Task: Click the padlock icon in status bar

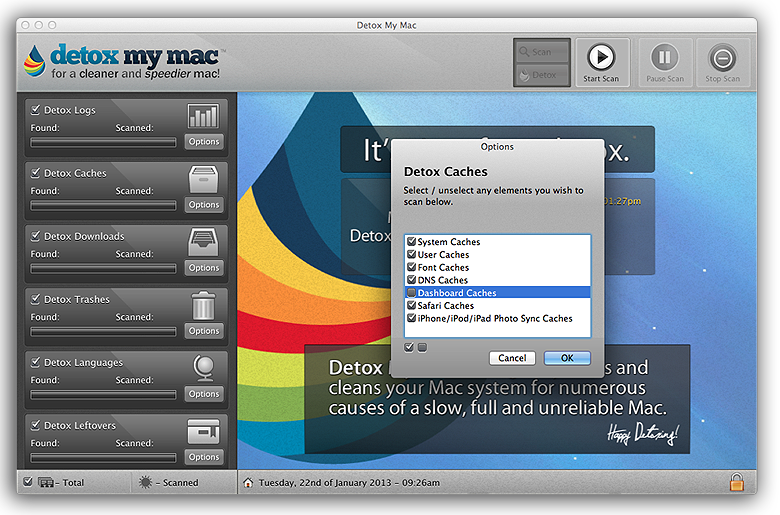Action: [x=737, y=482]
